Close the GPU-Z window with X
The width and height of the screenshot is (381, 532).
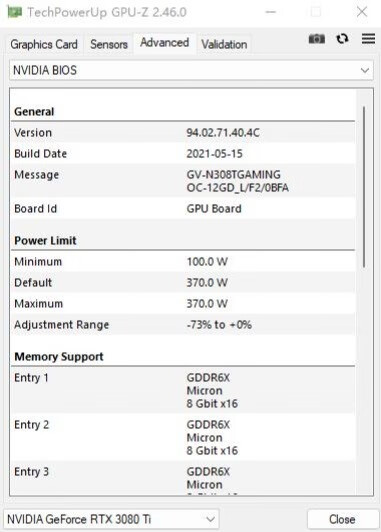362,12
